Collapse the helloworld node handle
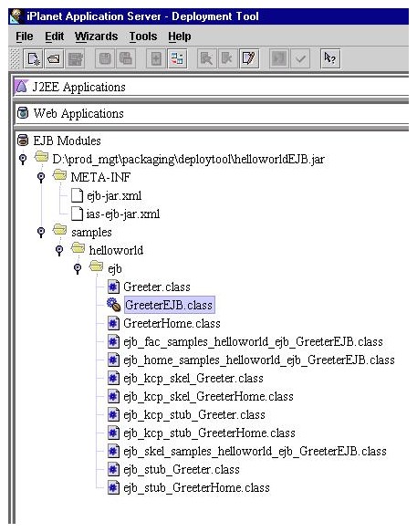 coord(59,250)
